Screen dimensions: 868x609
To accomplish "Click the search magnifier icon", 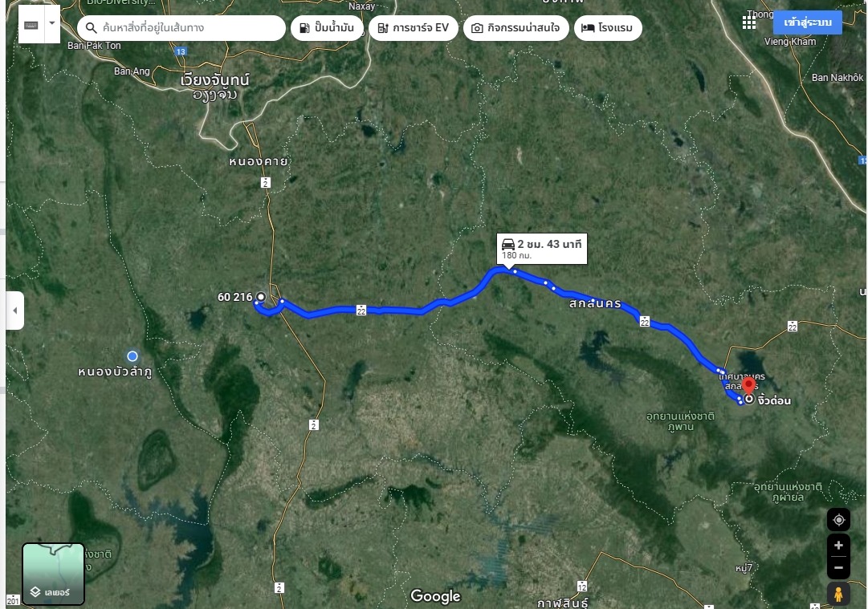I will pos(92,27).
